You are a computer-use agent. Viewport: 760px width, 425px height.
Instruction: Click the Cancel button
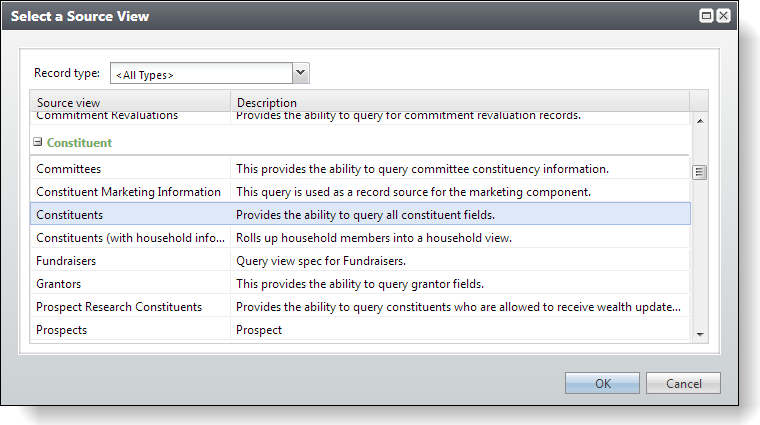683,383
